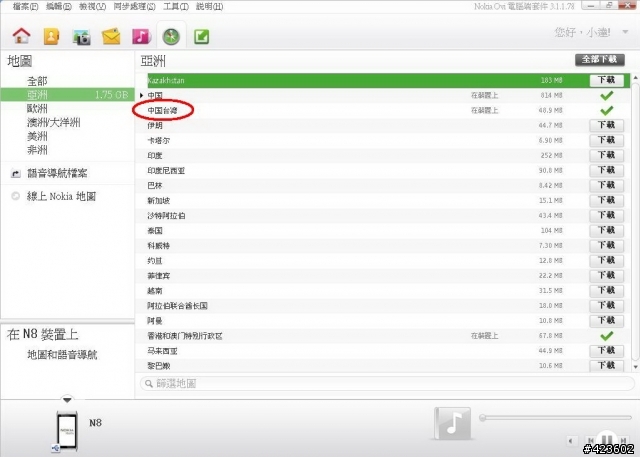Select 全部 in the map sidebar
640x457 pixels.
tap(37, 81)
